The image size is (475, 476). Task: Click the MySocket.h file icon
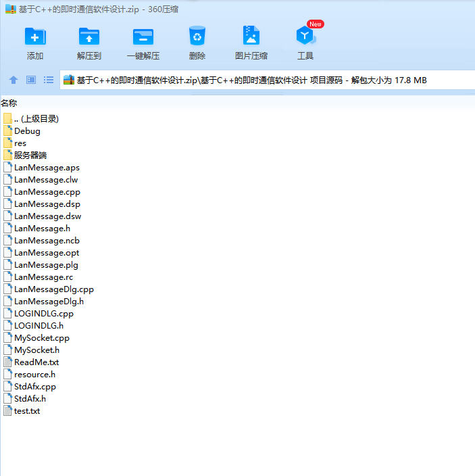pyautogui.click(x=8, y=350)
